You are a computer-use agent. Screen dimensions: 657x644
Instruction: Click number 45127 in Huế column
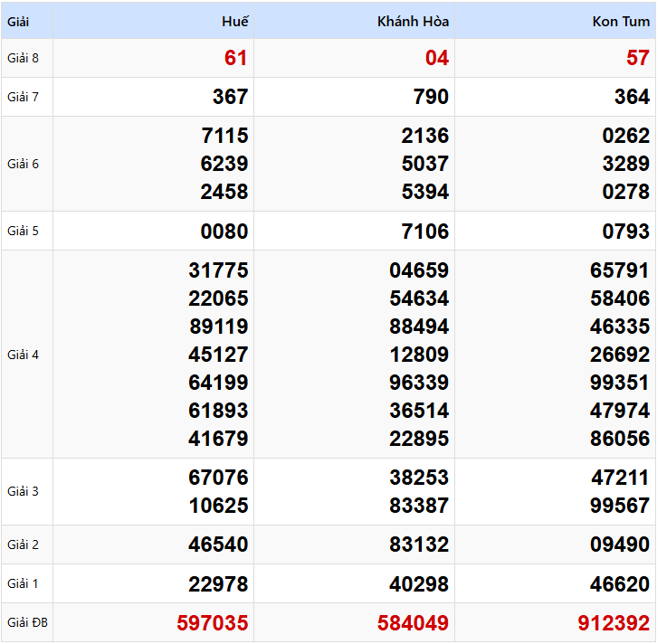[218, 355]
